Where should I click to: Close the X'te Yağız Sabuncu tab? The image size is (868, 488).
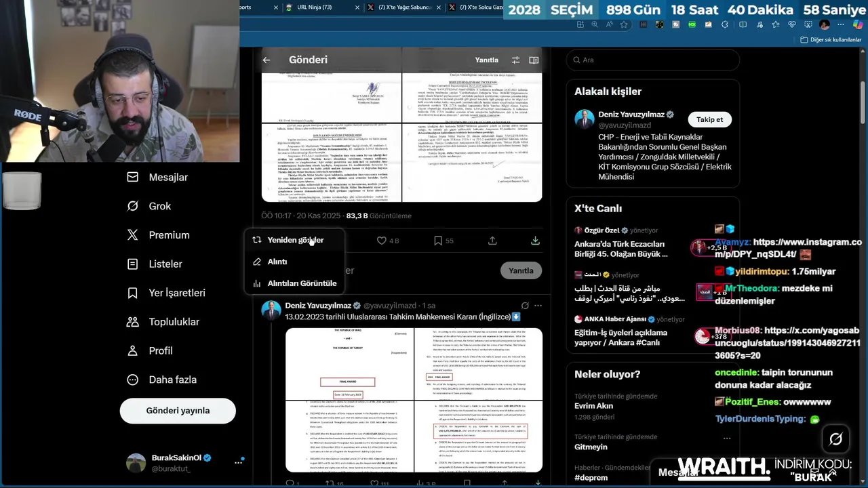(x=438, y=7)
